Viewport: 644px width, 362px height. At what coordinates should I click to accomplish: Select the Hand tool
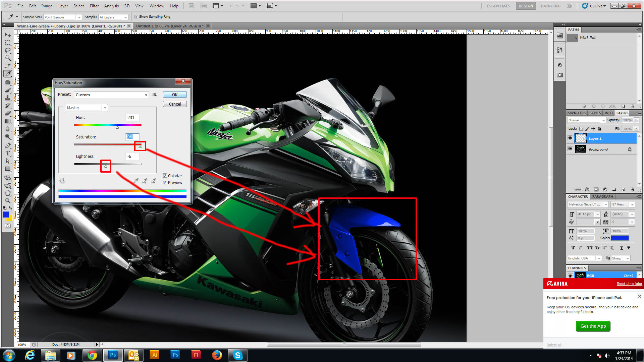(8, 193)
